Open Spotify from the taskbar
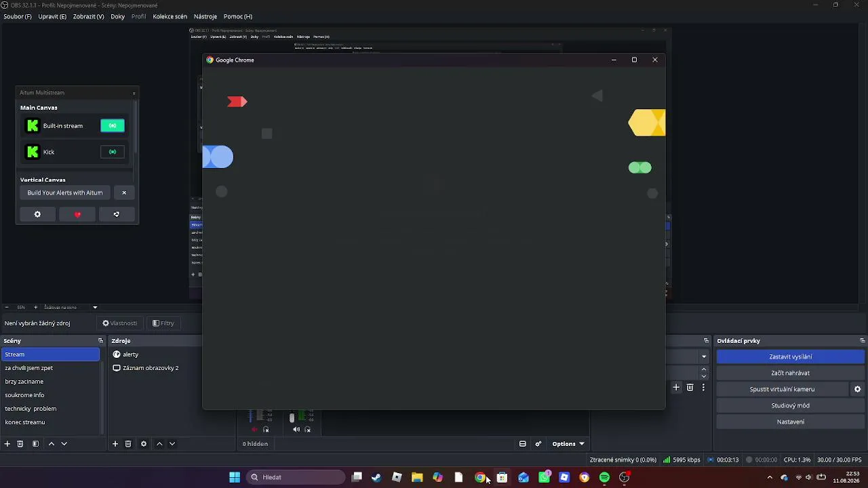The width and height of the screenshot is (868, 488). click(604, 477)
